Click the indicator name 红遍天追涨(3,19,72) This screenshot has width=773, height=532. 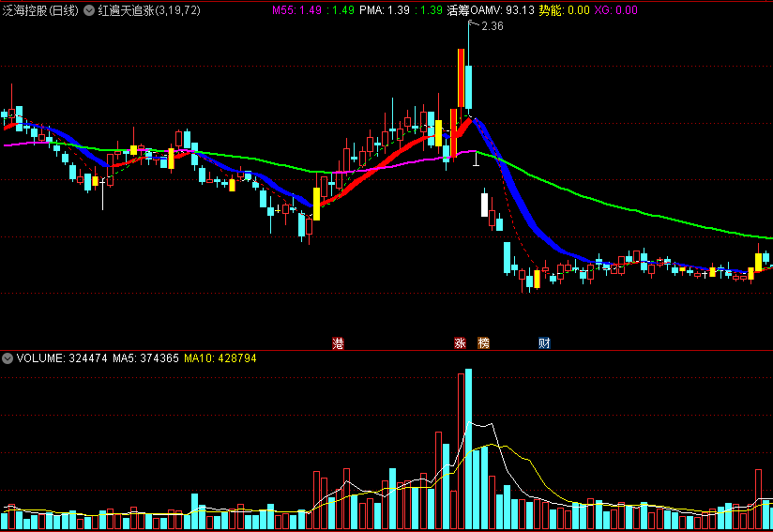(x=149, y=10)
